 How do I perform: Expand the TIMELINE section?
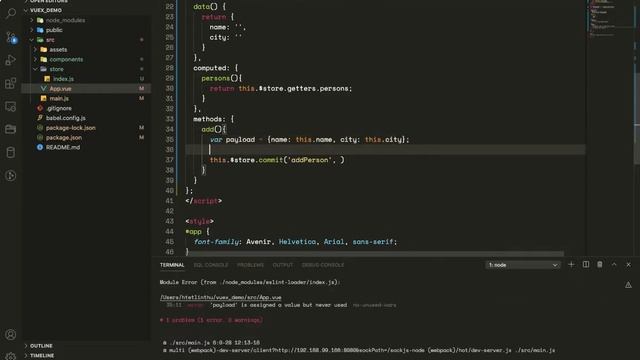(42, 356)
